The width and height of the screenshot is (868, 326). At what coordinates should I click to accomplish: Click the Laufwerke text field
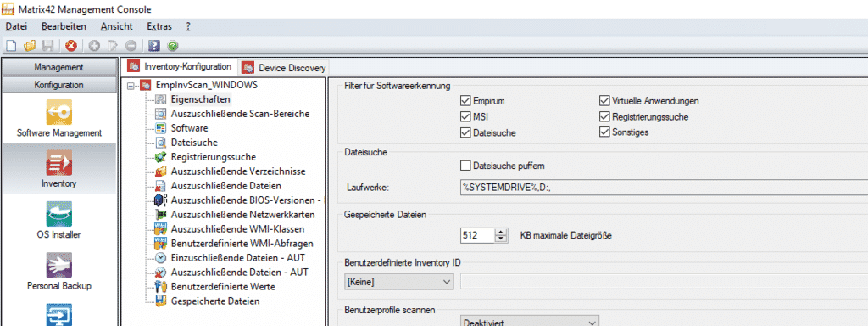coord(664,188)
